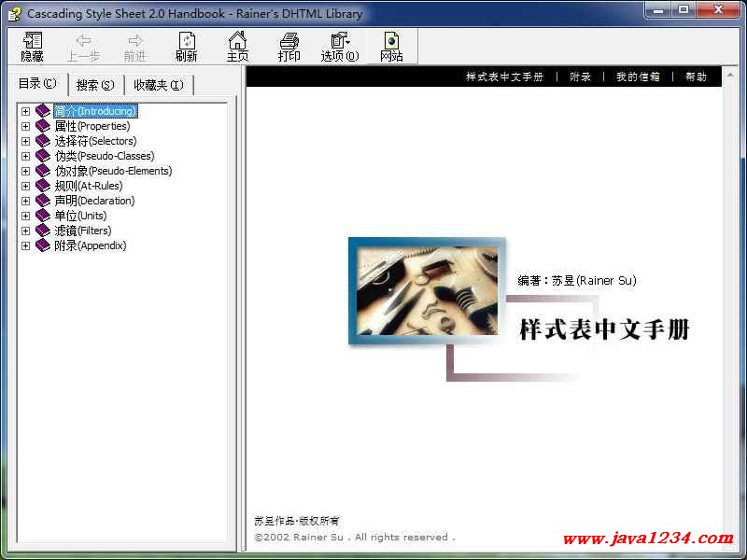Viewport: 747px width, 560px height.
Task: Click the book icon beside 附录(Appendix)
Action: coord(43,245)
